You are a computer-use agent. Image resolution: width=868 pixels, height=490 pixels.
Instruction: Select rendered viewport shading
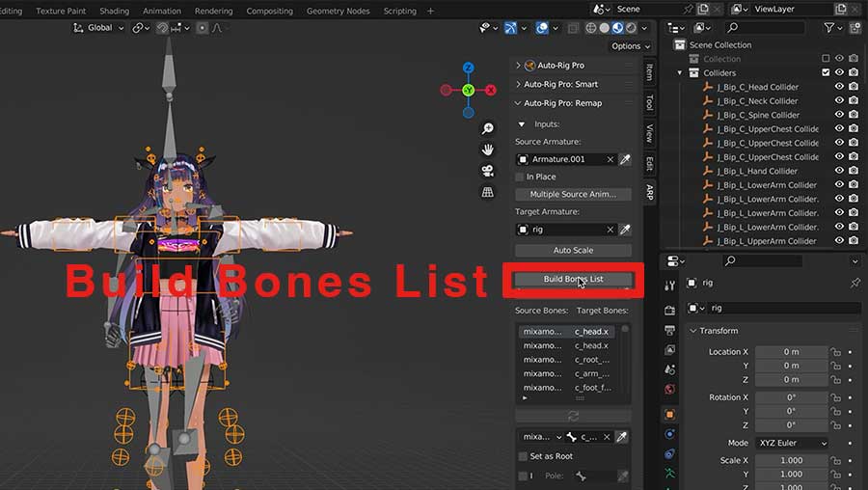point(631,28)
